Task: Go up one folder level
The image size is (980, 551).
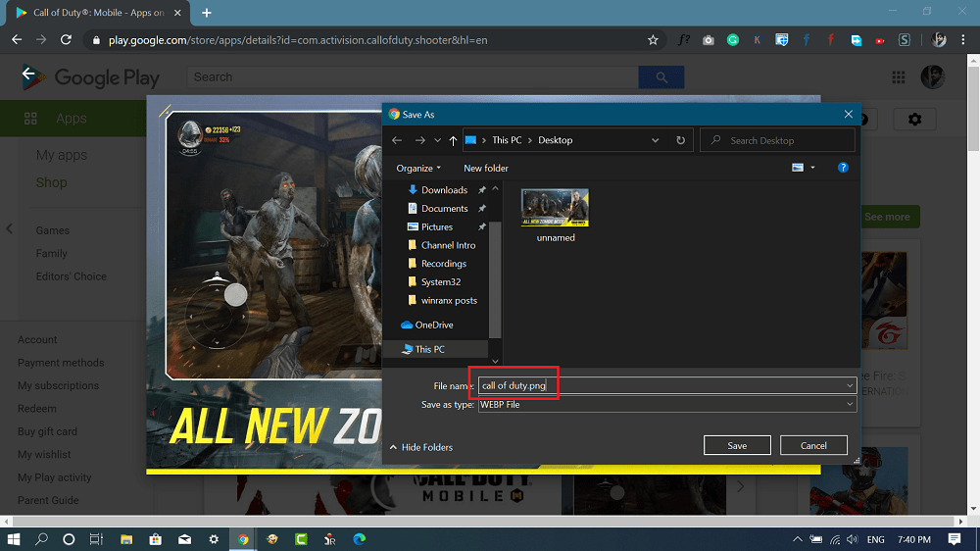Action: pyautogui.click(x=453, y=140)
